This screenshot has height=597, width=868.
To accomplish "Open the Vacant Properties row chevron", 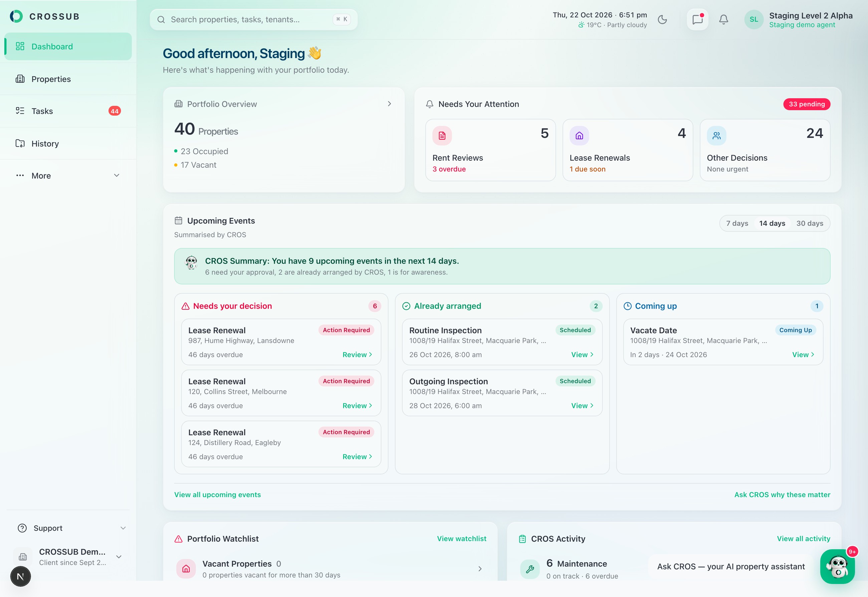I will click(480, 569).
